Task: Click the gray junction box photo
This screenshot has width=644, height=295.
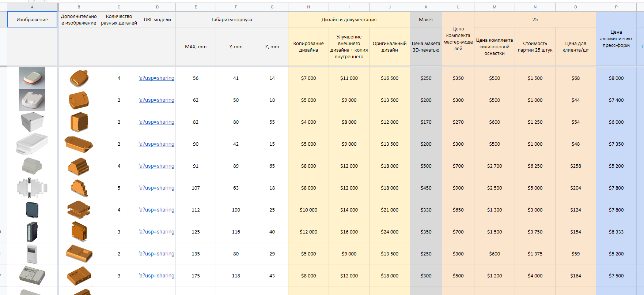Action: coord(32,122)
